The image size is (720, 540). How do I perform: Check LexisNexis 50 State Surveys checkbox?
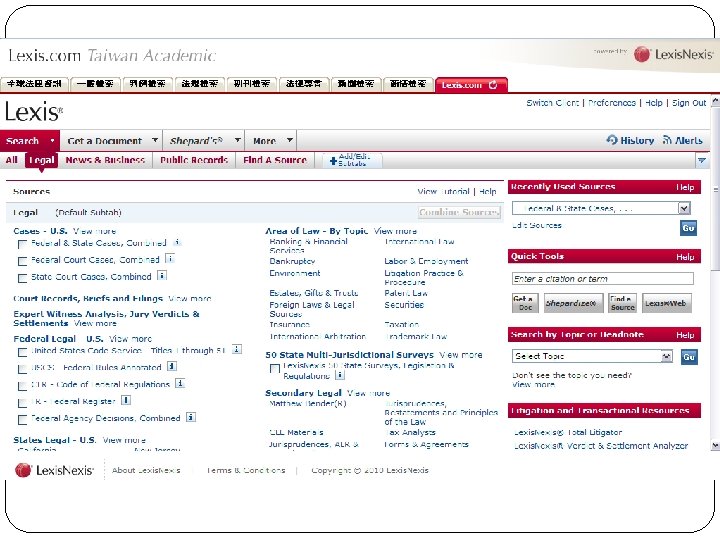point(275,368)
